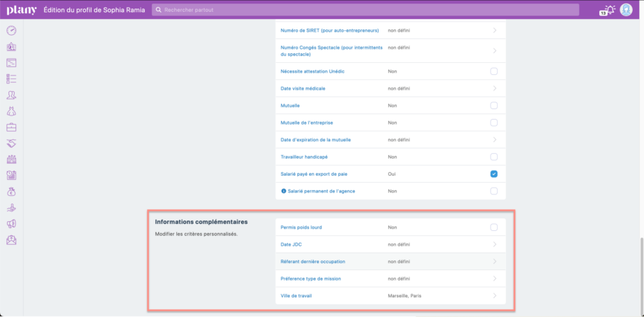The width and height of the screenshot is (644, 317).
Task: Enable the Permis poids lourd checkbox
Action: point(493,227)
